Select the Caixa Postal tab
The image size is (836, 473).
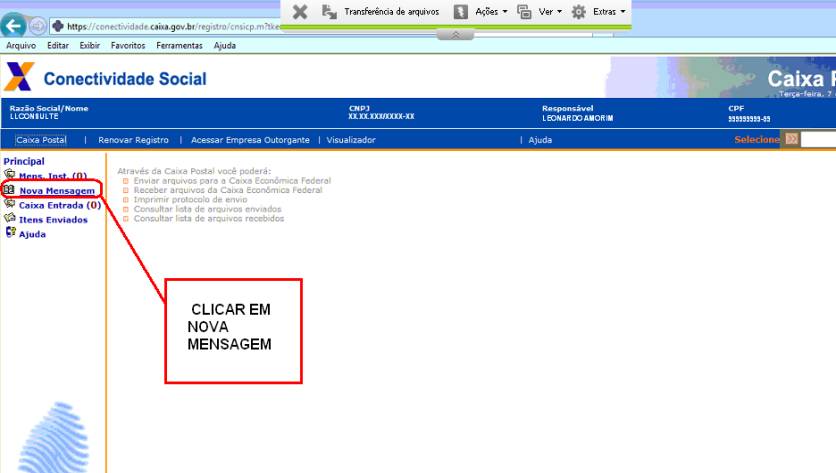pos(41,140)
